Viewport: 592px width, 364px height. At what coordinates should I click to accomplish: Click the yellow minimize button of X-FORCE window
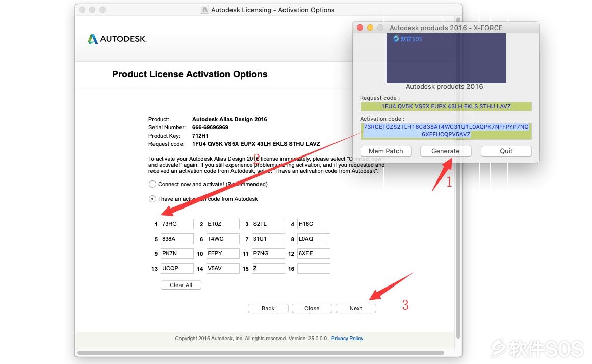pos(370,28)
